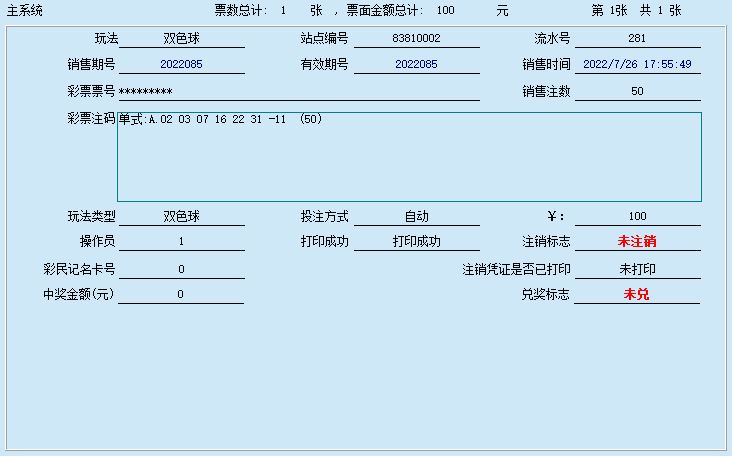
Task: Select the 销售期号 value 2022085
Action: (x=182, y=64)
